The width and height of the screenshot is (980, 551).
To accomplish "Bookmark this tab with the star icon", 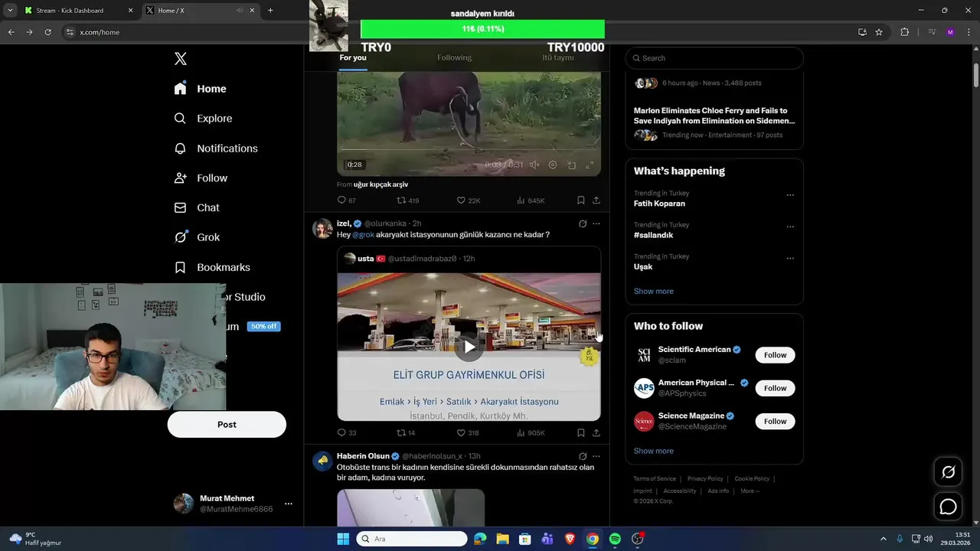I will (879, 32).
